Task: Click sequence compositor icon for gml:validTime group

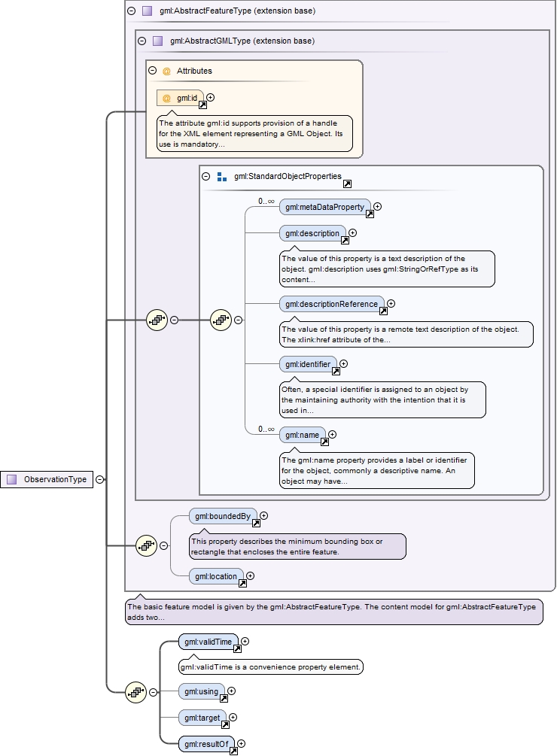Action: point(136,692)
